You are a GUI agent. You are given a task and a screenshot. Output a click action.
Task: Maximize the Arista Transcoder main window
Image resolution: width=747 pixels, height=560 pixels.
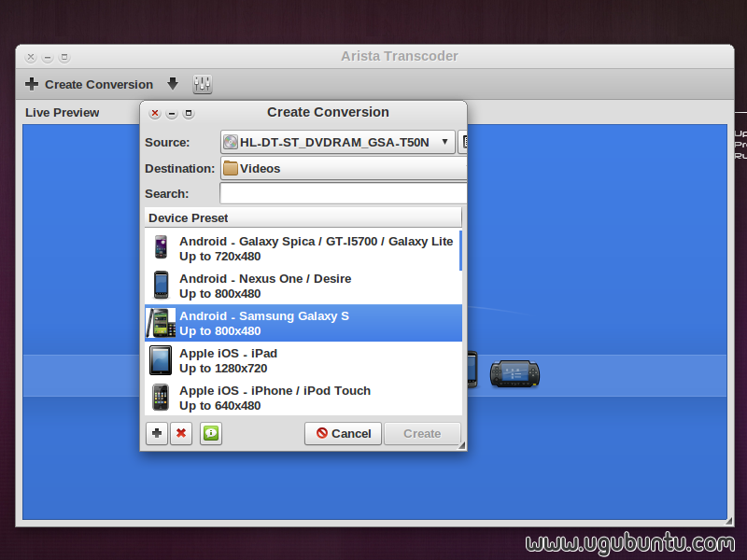(64, 58)
